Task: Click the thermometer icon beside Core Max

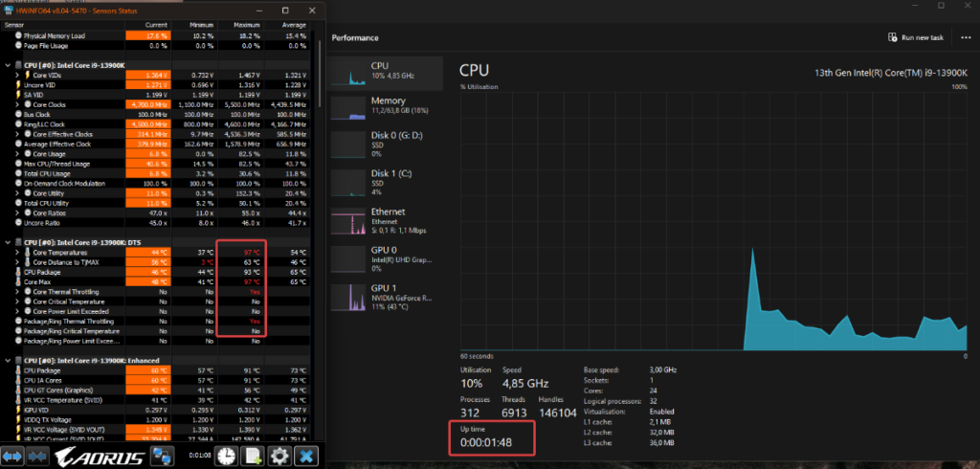Action: (x=19, y=282)
